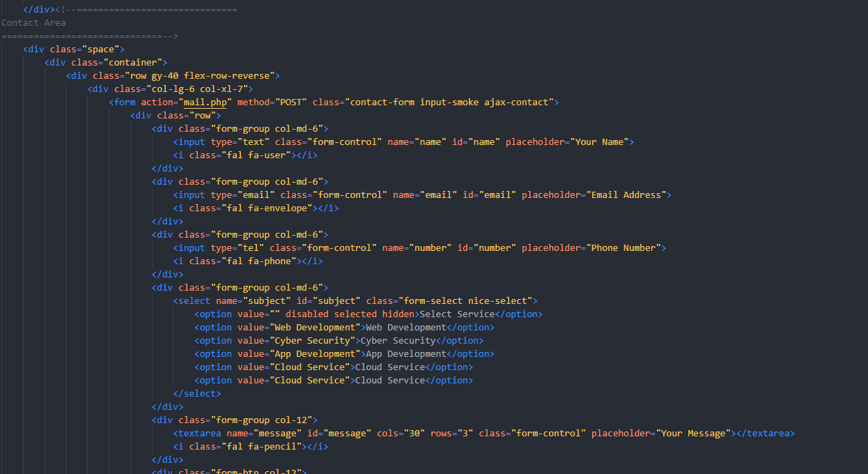Click the closing textarea tag
This screenshot has width=868, height=474.
[x=765, y=434]
